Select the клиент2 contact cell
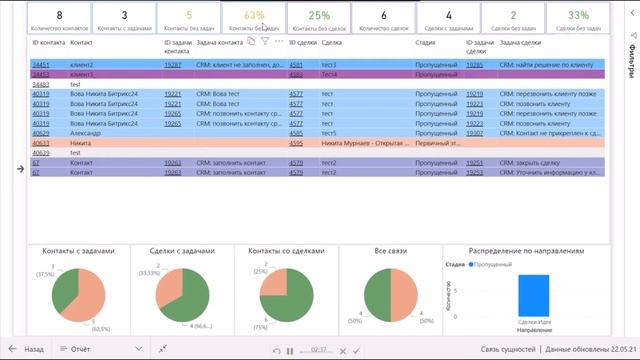The height and width of the screenshot is (360, 640). [x=82, y=64]
